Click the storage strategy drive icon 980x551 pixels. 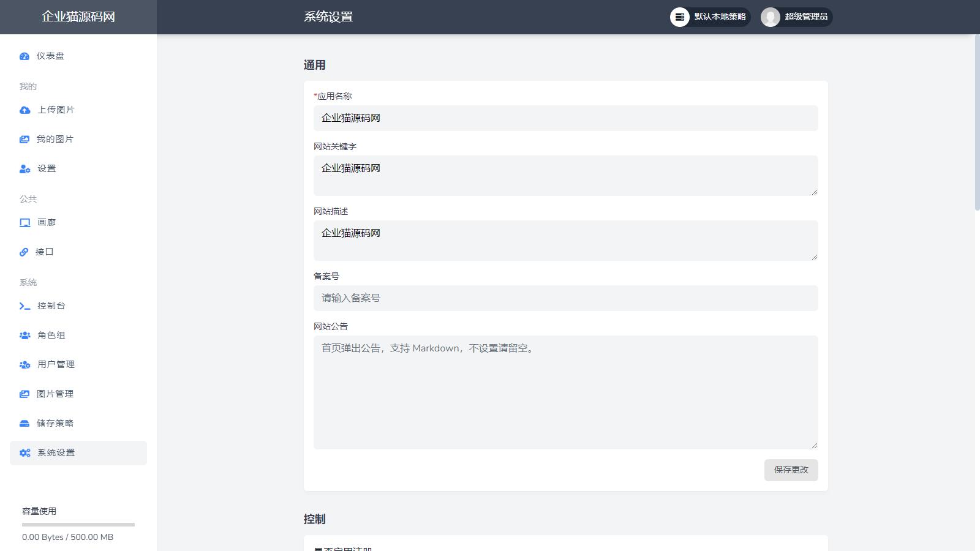pyautogui.click(x=24, y=424)
